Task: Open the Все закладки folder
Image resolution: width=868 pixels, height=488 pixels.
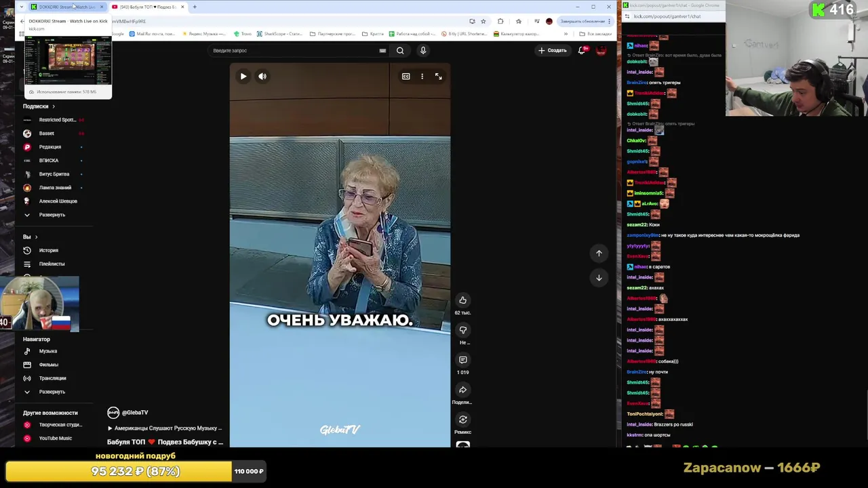Action: tap(595, 34)
